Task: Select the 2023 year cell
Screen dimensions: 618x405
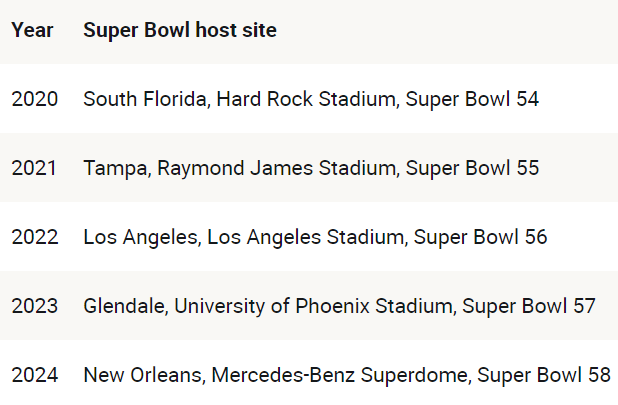Action: coord(35,306)
